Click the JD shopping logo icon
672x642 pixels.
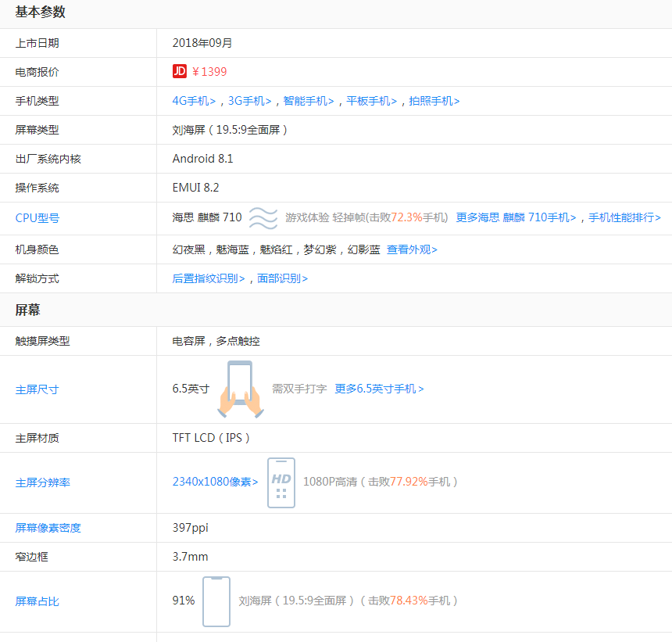181,71
